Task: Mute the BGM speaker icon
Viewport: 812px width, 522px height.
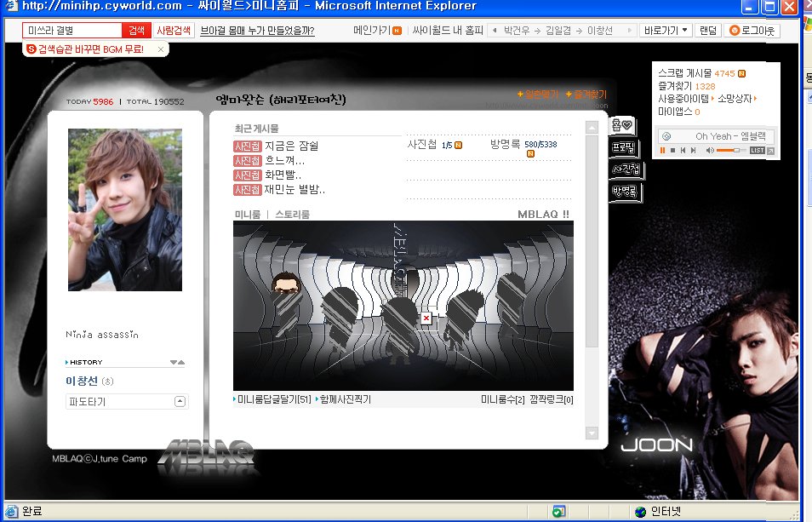Action: (710, 151)
